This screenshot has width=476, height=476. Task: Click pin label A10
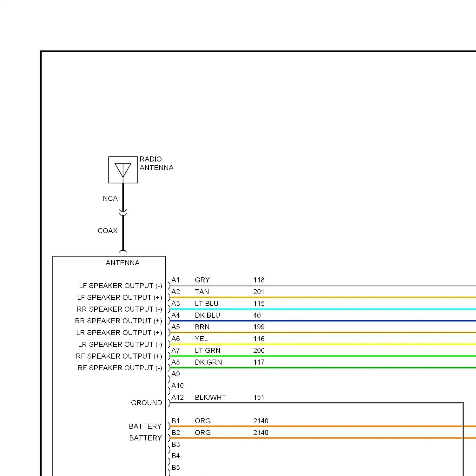pos(178,386)
